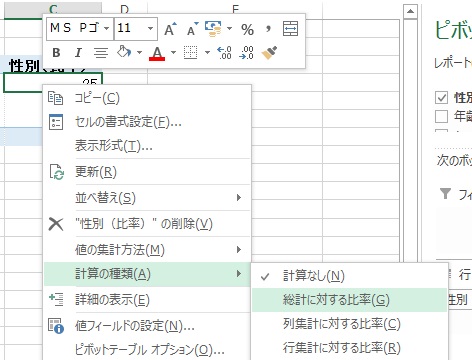Apply the fill color bucket
Image resolution: width=472 pixels, height=360 pixels.
124,52
